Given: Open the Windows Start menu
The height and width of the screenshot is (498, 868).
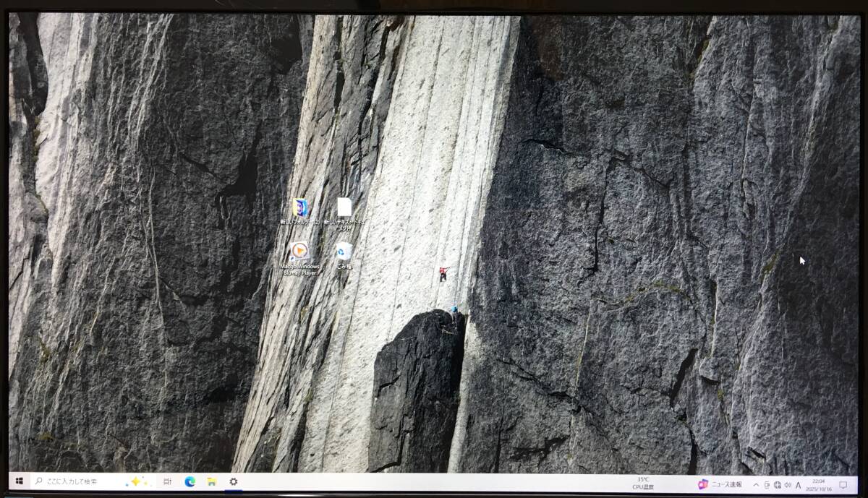Looking at the screenshot, I should 20,481.
